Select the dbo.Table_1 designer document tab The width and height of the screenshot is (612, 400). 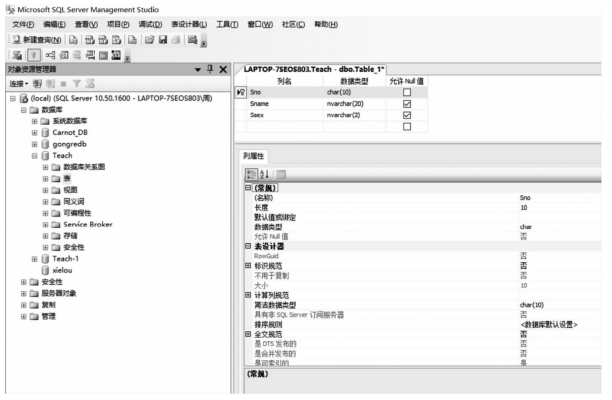point(313,69)
